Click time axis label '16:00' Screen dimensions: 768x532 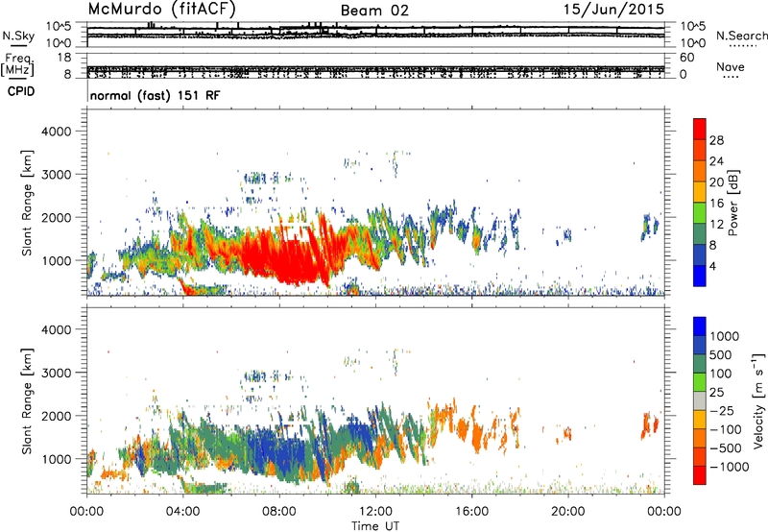pyautogui.click(x=471, y=512)
